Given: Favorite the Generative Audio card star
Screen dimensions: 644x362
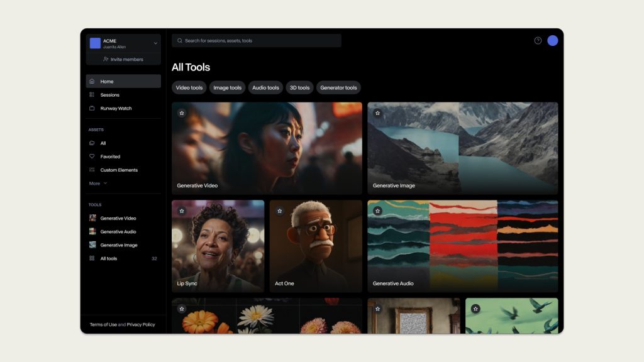Looking at the screenshot, I should pyautogui.click(x=377, y=211).
